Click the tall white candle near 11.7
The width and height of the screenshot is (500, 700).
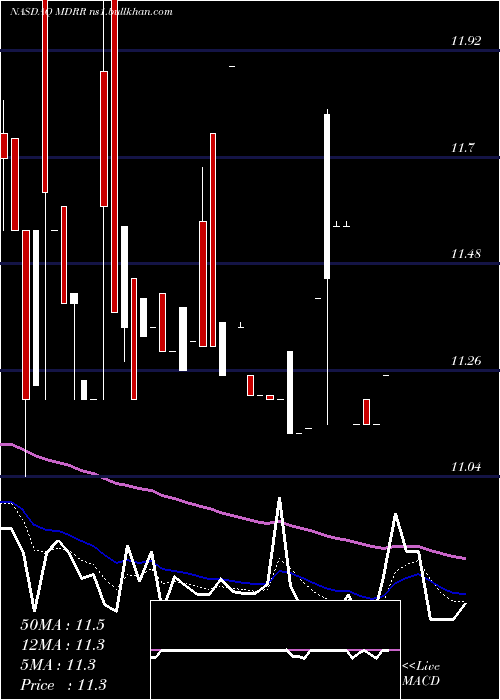click(327, 196)
